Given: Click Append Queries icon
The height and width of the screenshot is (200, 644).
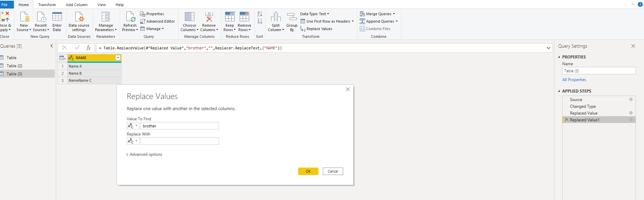Looking at the screenshot, I should (x=362, y=21).
